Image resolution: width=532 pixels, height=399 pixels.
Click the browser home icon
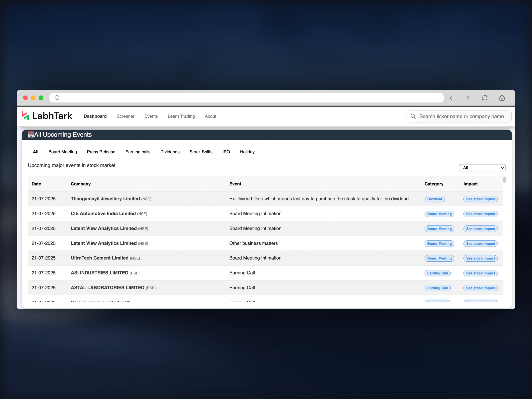point(502,98)
